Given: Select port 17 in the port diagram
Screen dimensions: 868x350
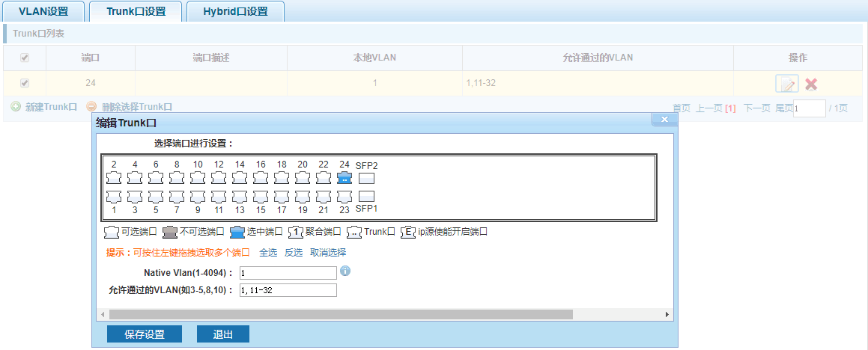Looking at the screenshot, I should tap(282, 197).
